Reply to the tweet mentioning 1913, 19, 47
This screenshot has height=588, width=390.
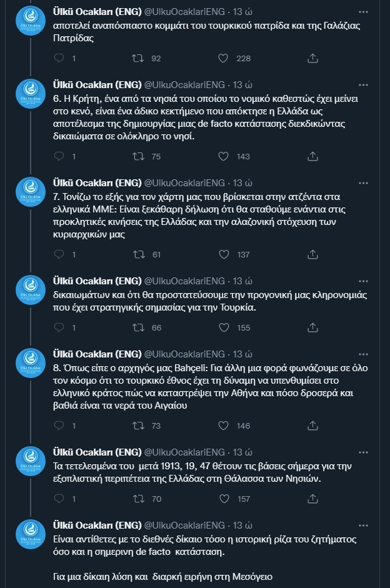pyautogui.click(x=59, y=499)
